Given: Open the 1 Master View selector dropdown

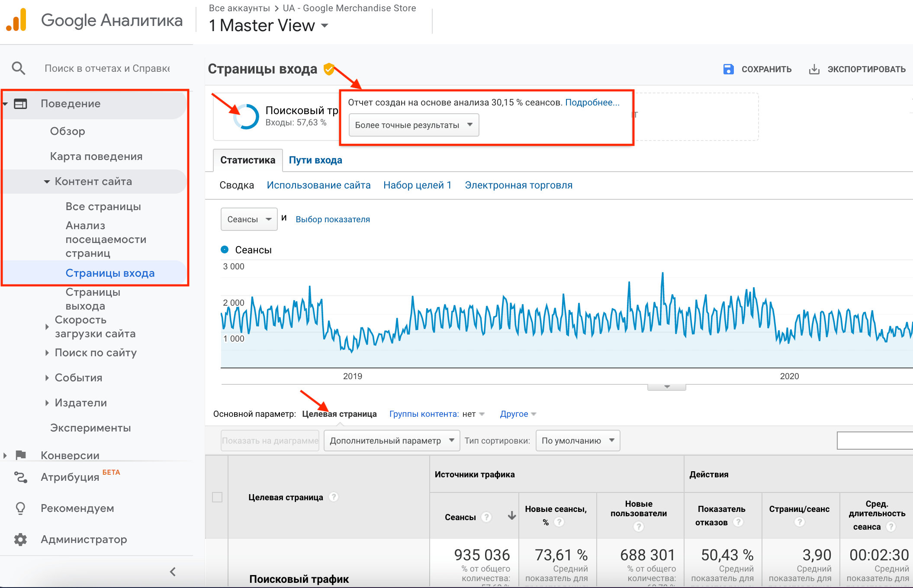Looking at the screenshot, I should [x=269, y=26].
